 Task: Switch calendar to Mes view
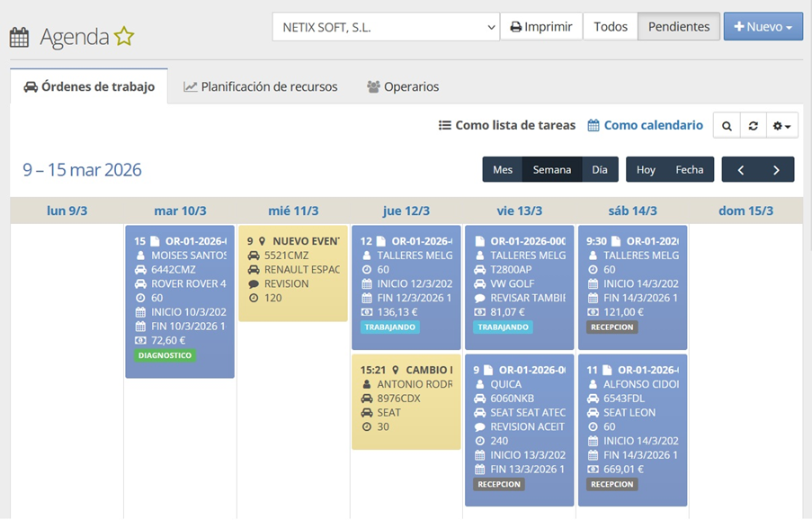(x=502, y=170)
